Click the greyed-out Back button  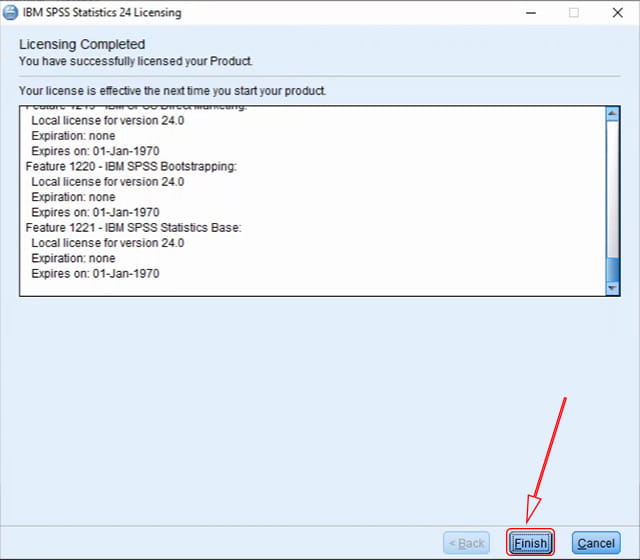coord(466,543)
